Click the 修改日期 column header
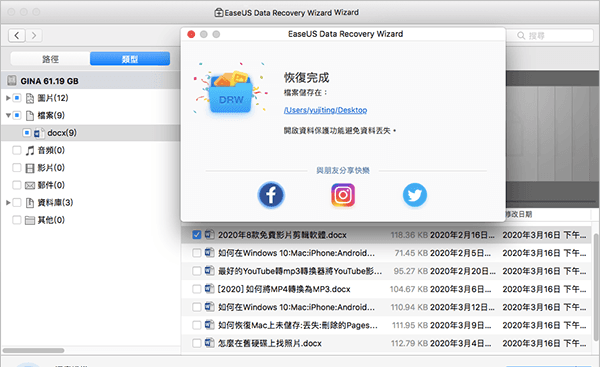 coord(518,214)
